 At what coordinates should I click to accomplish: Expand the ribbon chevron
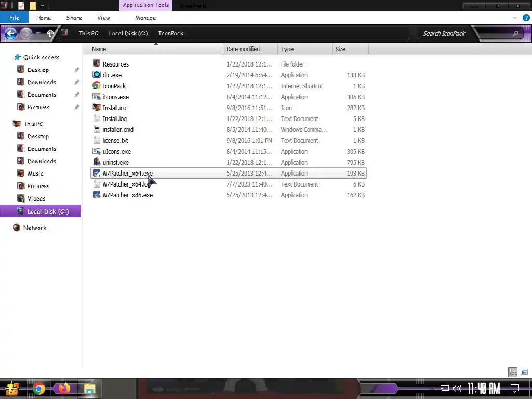click(x=515, y=18)
